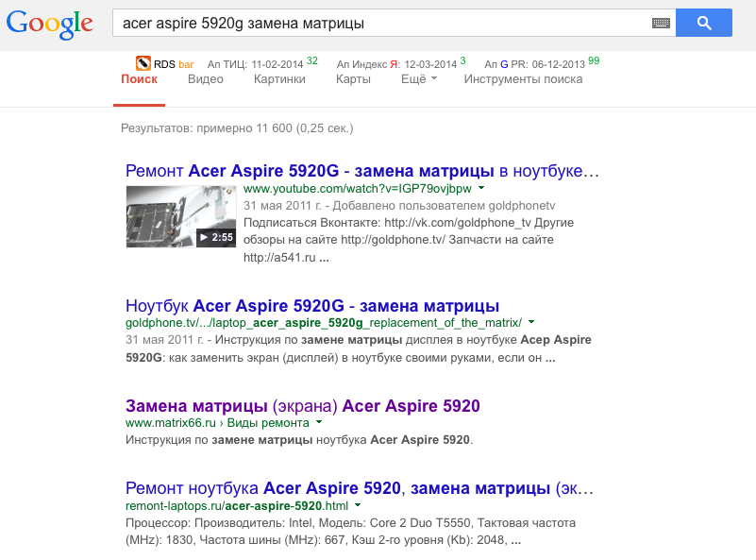Open the youtube.com result URL dropdown arrow
The width and height of the screenshot is (756, 560).
[x=481, y=188]
